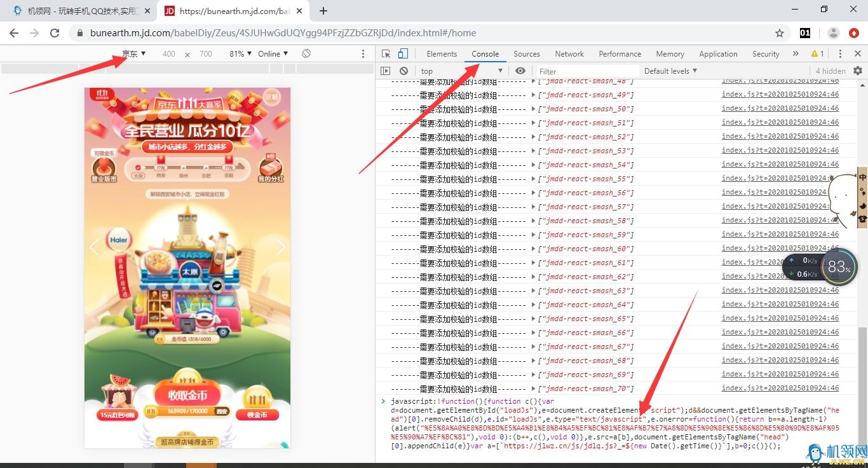
Task: Switch to the Elements tab
Action: (442, 54)
